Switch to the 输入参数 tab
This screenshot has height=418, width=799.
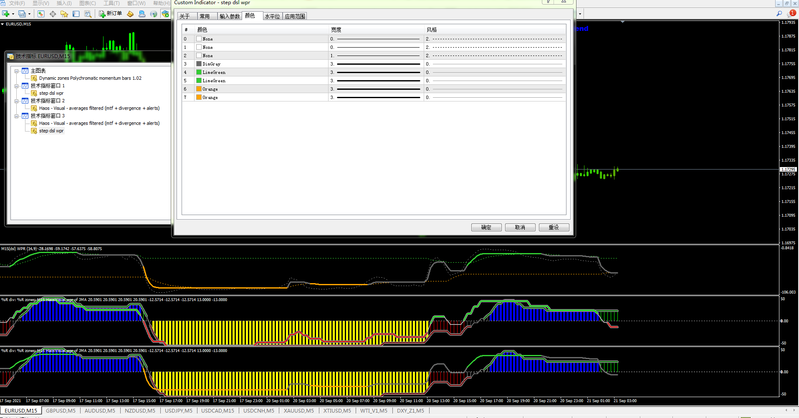click(x=228, y=17)
